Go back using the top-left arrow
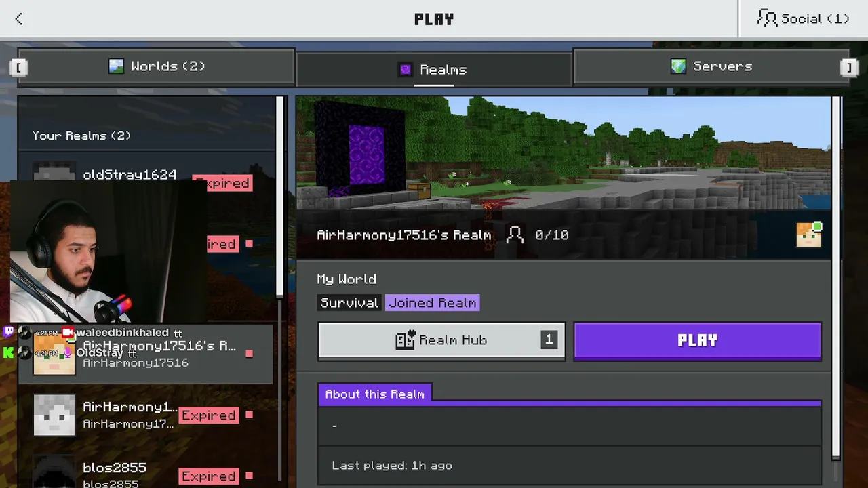868x488 pixels. [x=19, y=19]
